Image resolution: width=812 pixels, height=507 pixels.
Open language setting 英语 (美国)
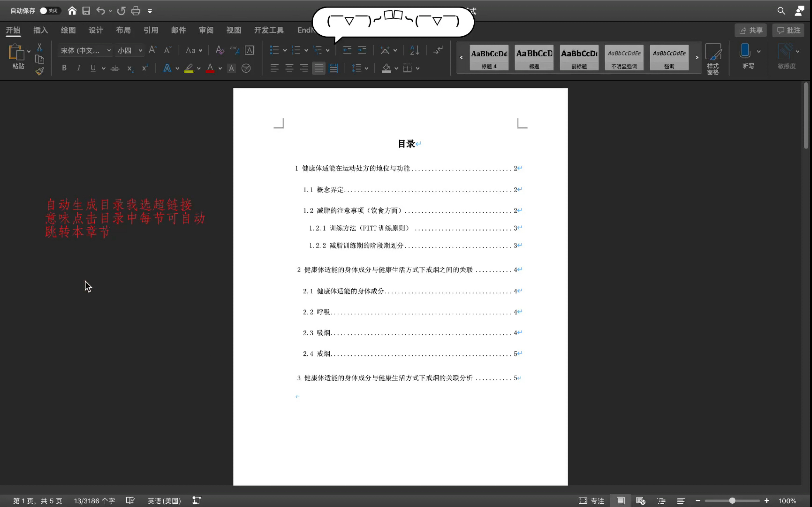164,501
